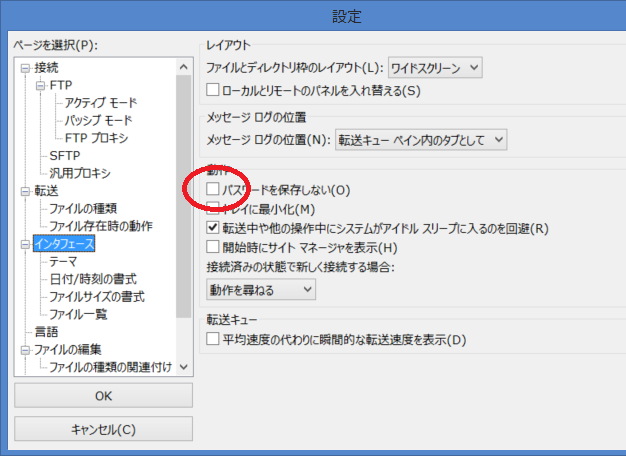Select 日付/時刻の書式 in the tree
Image resolution: width=626 pixels, height=456 pixels.
point(93,279)
